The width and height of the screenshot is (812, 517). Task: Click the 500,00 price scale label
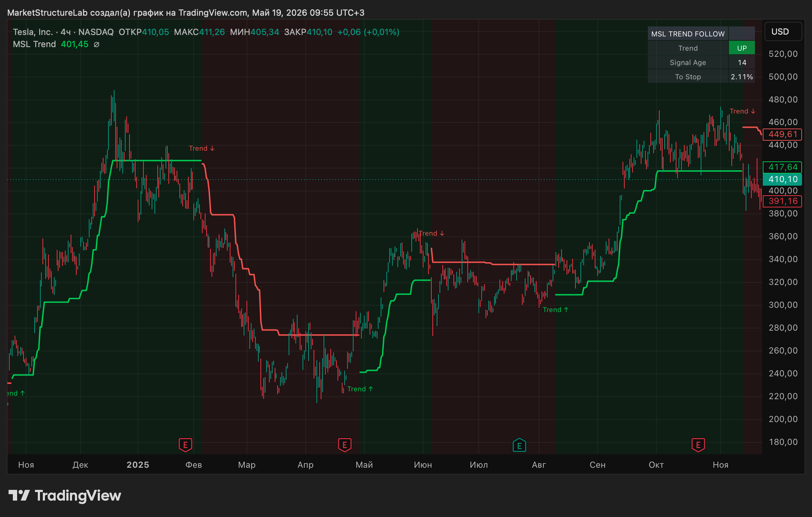coord(783,77)
